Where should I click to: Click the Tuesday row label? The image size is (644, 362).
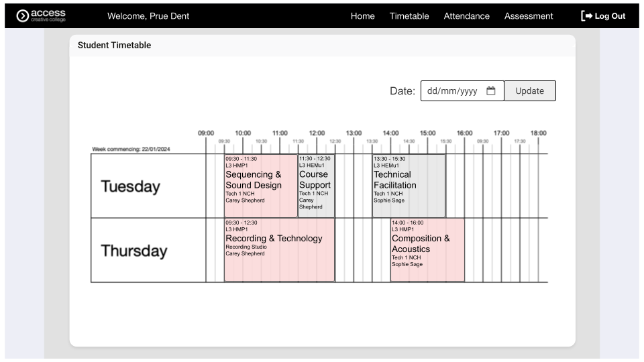click(x=130, y=186)
